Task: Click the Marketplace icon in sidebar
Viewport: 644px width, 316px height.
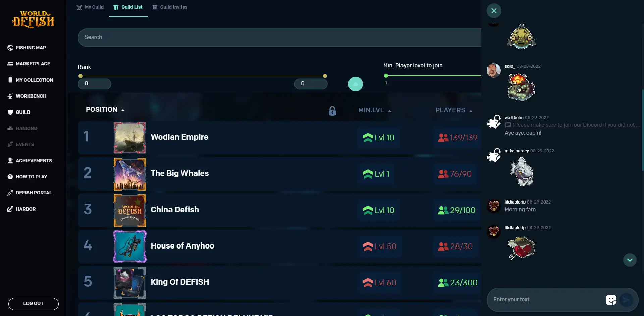Action: point(10,64)
